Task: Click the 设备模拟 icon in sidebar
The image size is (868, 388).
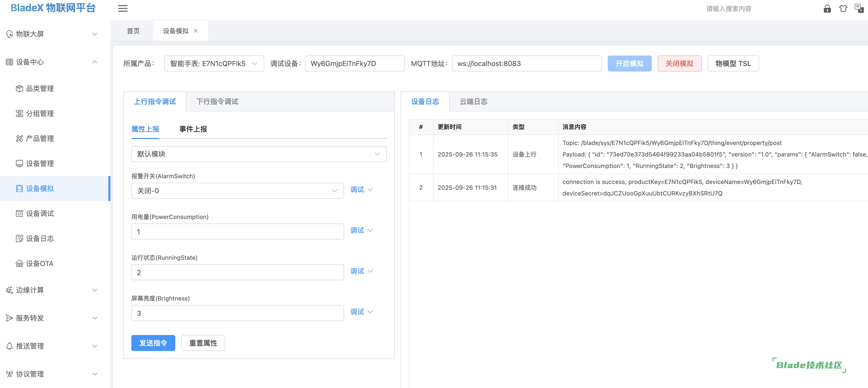Action: click(19, 188)
